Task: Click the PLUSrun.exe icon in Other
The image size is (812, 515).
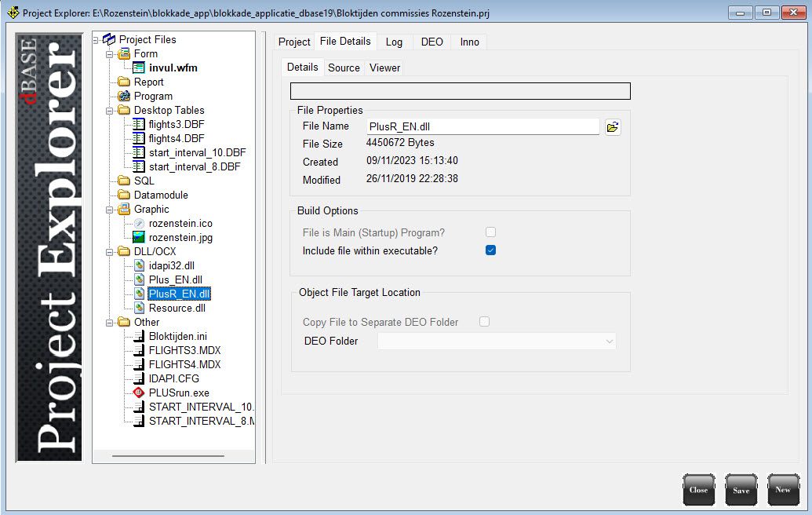Action: 139,393
